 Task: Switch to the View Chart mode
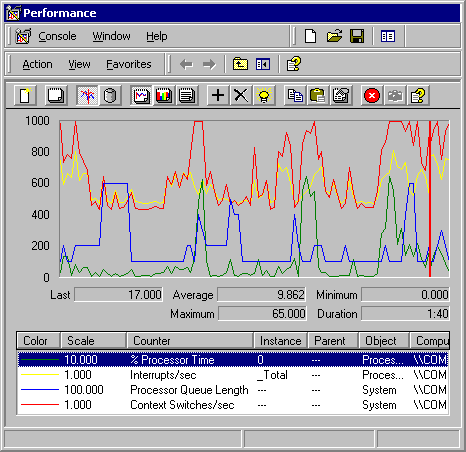tap(142, 96)
